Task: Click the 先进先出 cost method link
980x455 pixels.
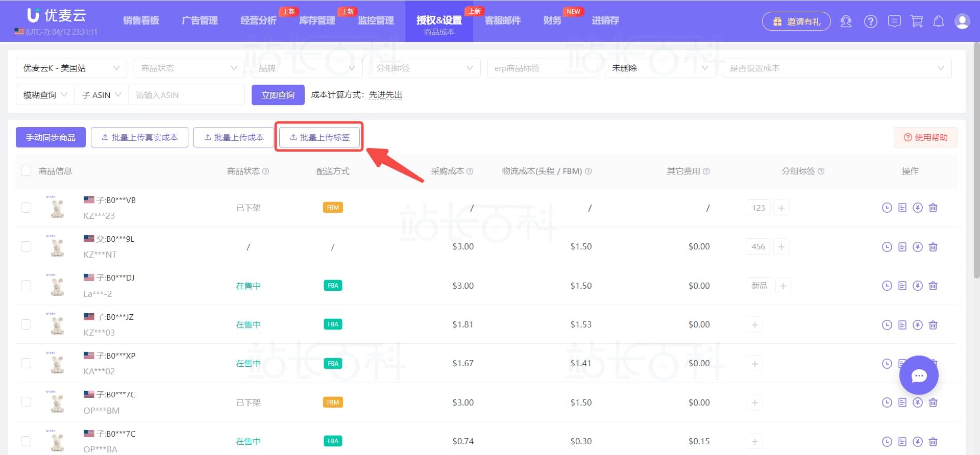Action: (x=385, y=95)
